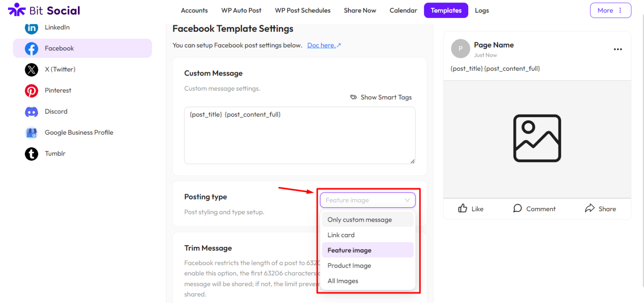Switch to the Share Now tab

pos(360,10)
